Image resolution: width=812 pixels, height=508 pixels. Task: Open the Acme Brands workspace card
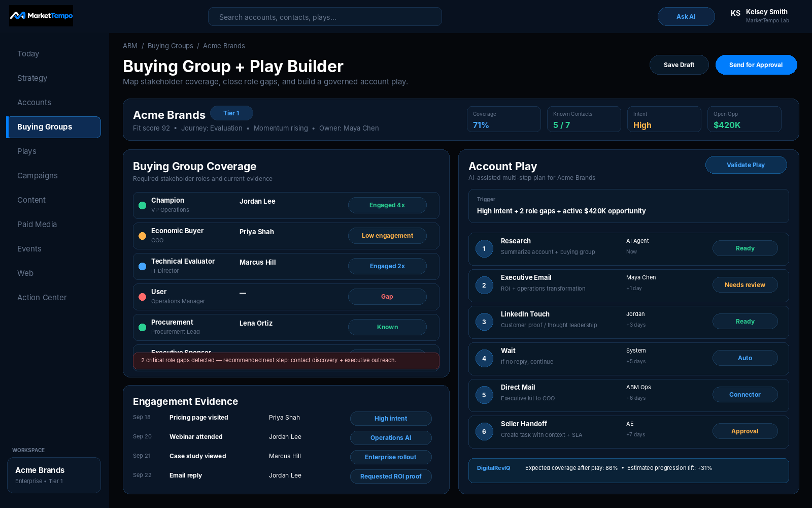(x=54, y=475)
